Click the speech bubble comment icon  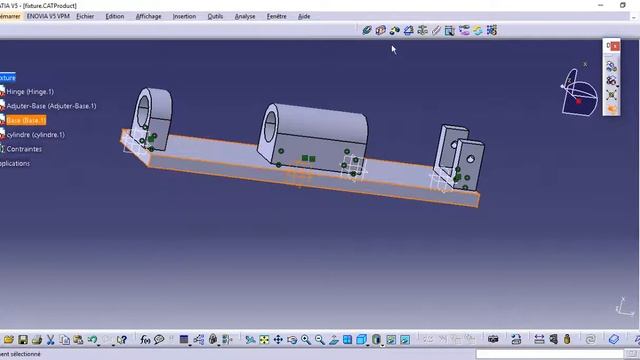[x=159, y=340]
